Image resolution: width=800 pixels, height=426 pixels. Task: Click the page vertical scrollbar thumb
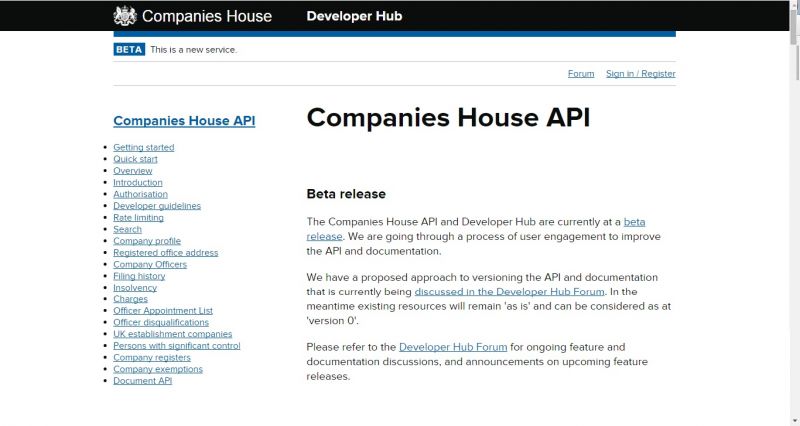795,27
